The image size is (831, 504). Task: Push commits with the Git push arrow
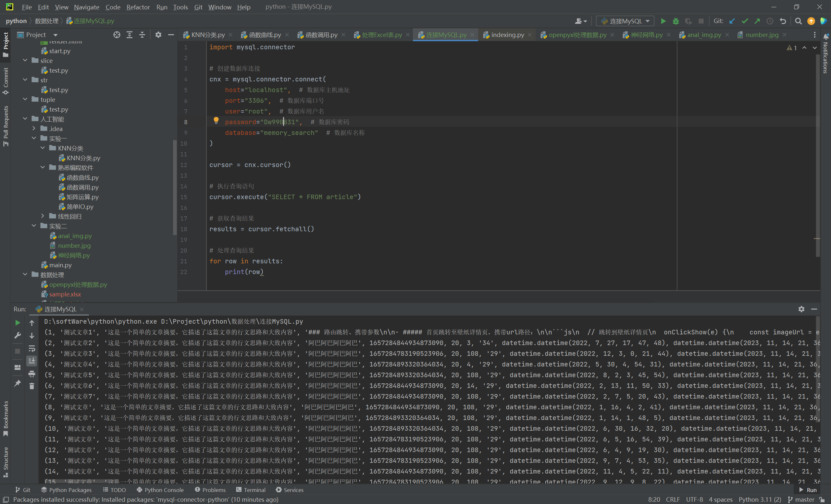point(757,21)
